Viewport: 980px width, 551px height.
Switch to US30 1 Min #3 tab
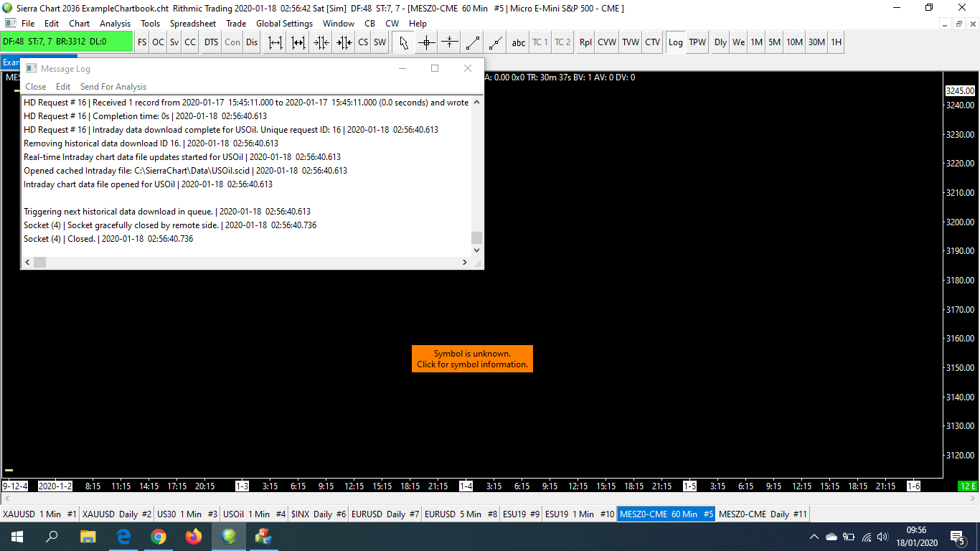(187, 514)
